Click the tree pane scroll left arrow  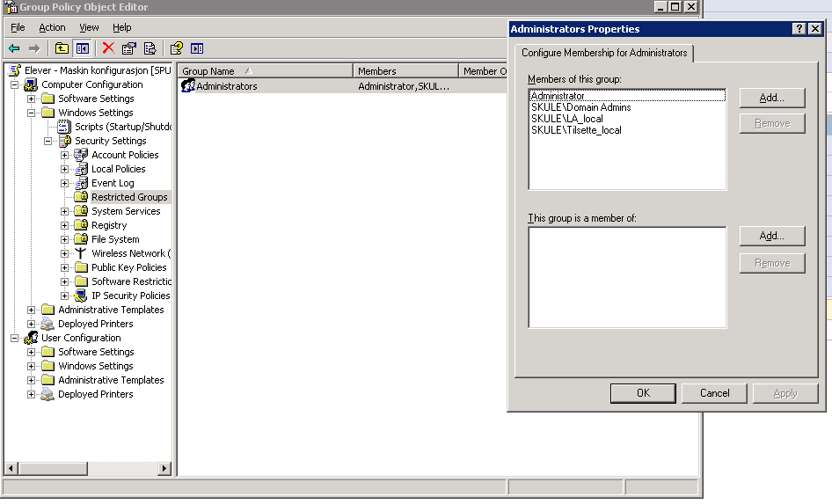pos(11,469)
